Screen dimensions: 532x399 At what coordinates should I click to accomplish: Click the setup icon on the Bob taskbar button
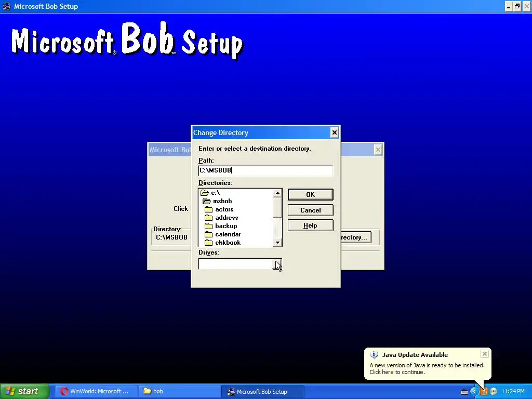click(x=231, y=392)
